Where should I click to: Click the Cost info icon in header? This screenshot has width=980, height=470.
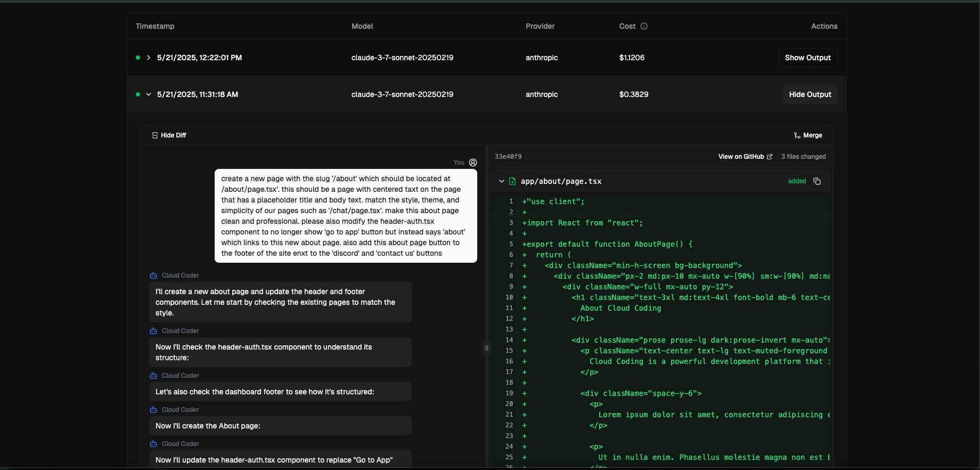644,26
